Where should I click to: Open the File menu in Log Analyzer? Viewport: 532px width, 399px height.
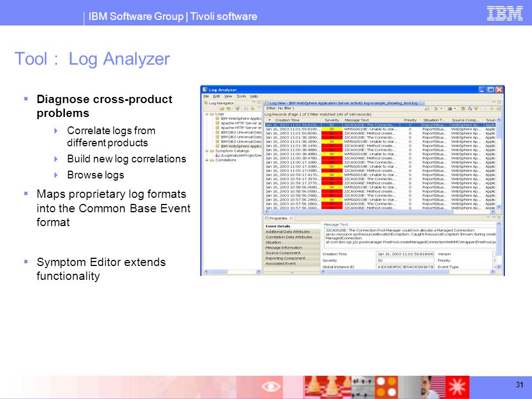pyautogui.click(x=206, y=96)
